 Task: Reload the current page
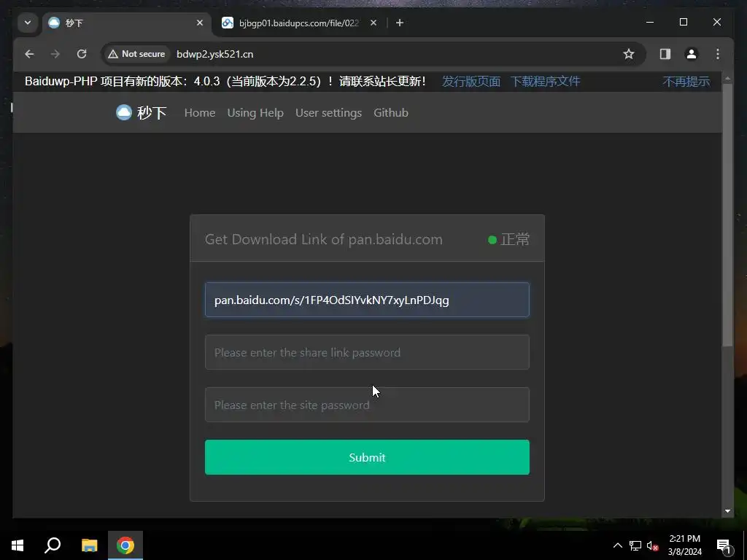[x=82, y=54]
